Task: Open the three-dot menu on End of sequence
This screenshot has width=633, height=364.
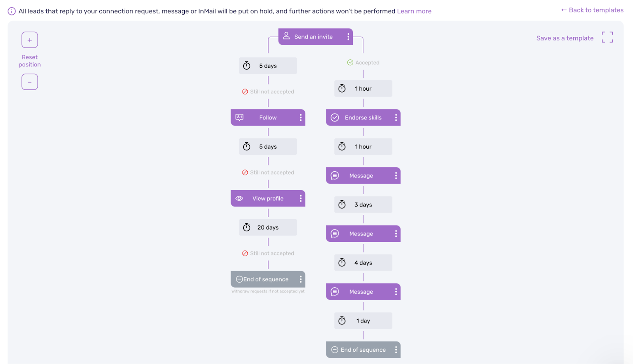Action: tap(301, 279)
